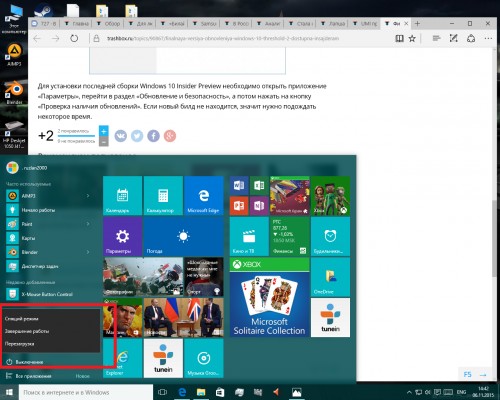This screenshot has width=500, height=400.
Task: Open Get Started (Начало работы) entry
Action: (50, 210)
